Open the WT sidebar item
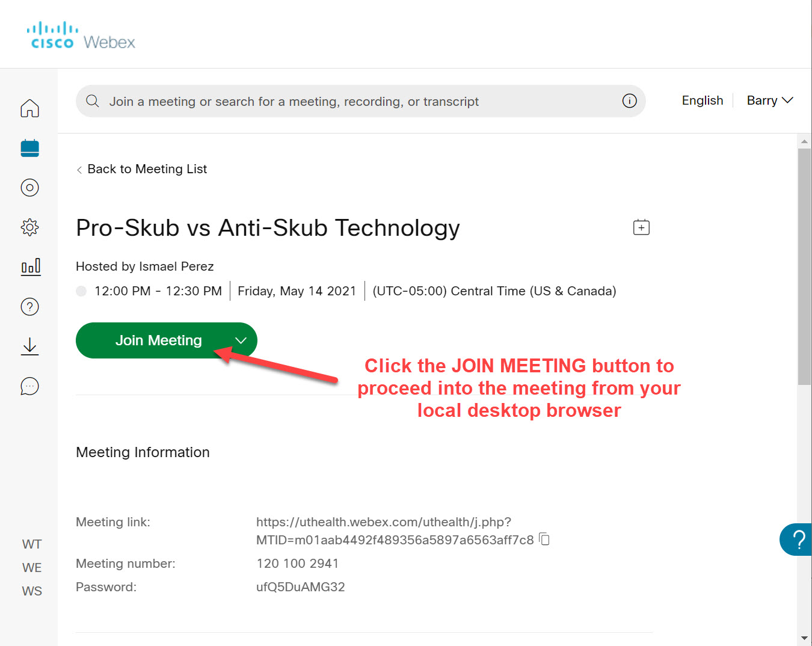Image resolution: width=812 pixels, height=646 pixels. click(32, 544)
